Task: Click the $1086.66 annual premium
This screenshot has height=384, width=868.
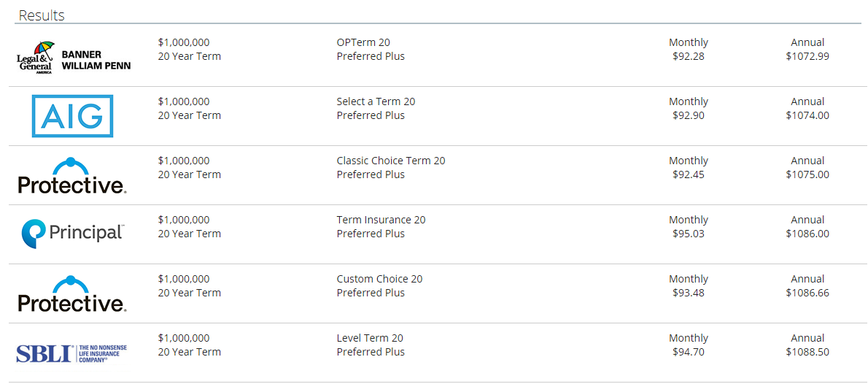Action: point(807,293)
